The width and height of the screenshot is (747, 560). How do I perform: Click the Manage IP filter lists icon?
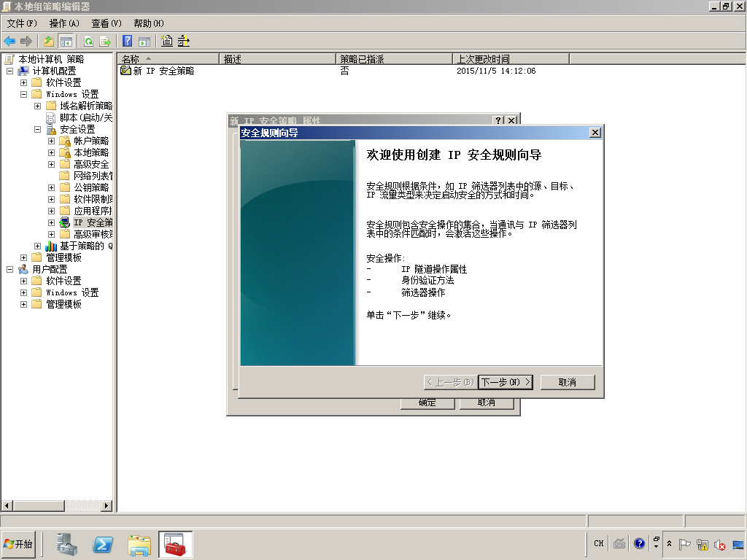184,42
